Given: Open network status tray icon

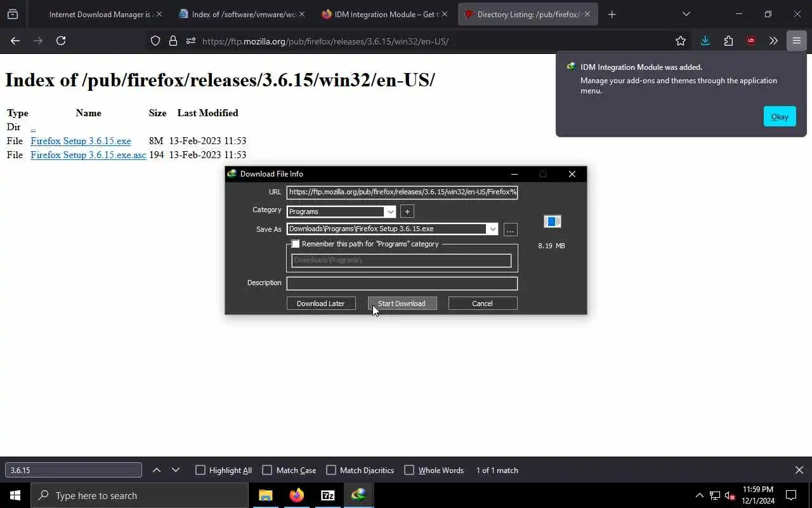Looking at the screenshot, I should coord(715,495).
